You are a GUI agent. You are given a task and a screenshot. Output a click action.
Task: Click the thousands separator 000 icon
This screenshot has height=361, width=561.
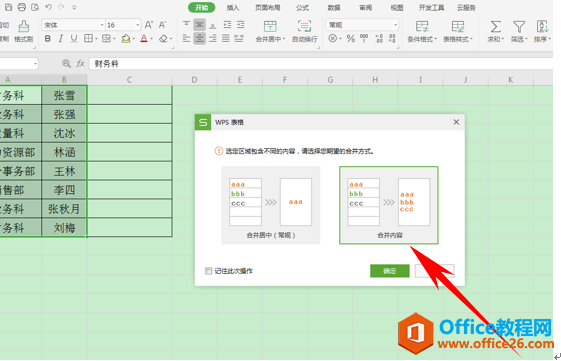[x=364, y=38]
